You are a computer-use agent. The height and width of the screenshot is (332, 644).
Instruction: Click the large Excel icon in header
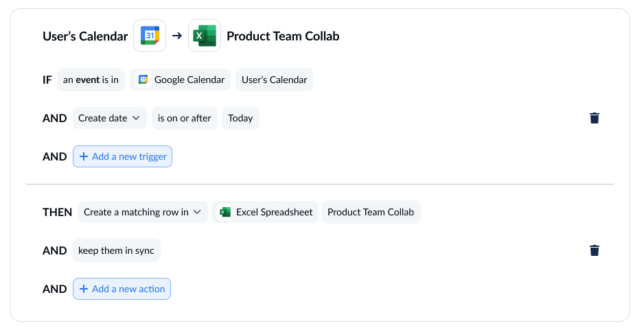pyautogui.click(x=205, y=36)
